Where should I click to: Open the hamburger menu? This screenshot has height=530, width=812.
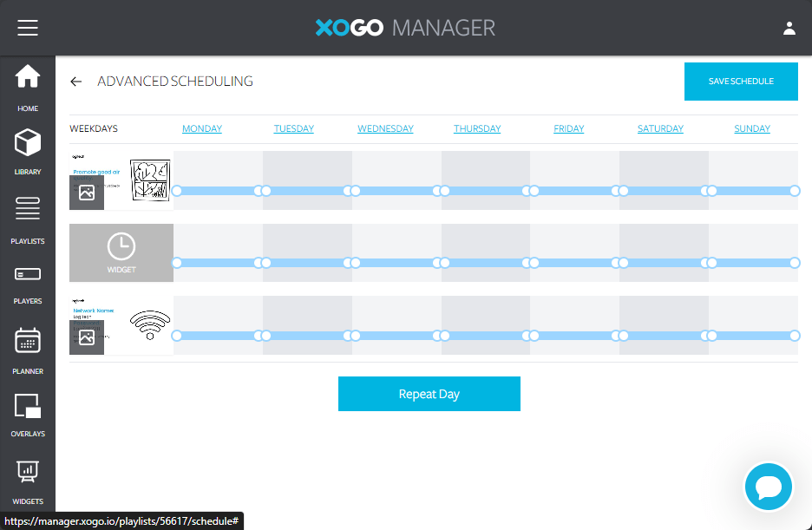pos(28,28)
